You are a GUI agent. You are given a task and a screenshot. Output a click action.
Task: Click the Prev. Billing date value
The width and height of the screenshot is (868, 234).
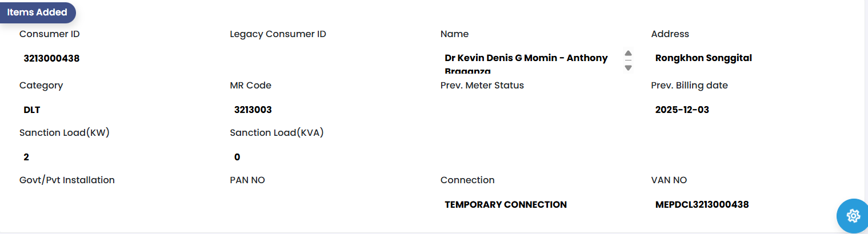click(682, 110)
